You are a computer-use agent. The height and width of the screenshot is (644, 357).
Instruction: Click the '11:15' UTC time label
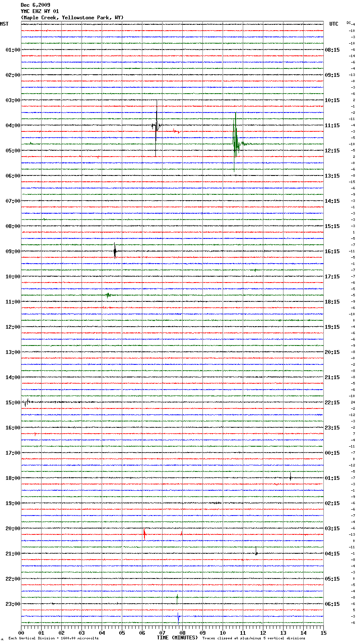click(x=332, y=126)
